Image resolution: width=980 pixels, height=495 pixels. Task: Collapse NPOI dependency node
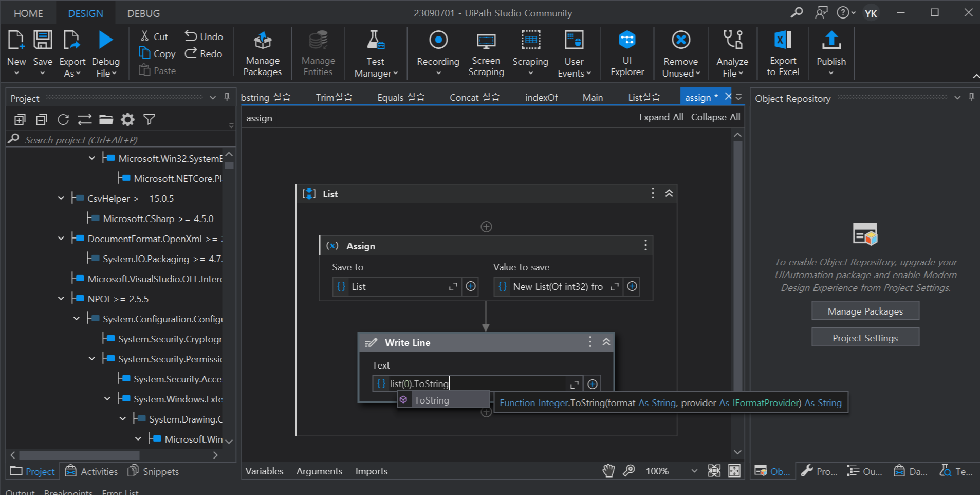click(x=61, y=299)
